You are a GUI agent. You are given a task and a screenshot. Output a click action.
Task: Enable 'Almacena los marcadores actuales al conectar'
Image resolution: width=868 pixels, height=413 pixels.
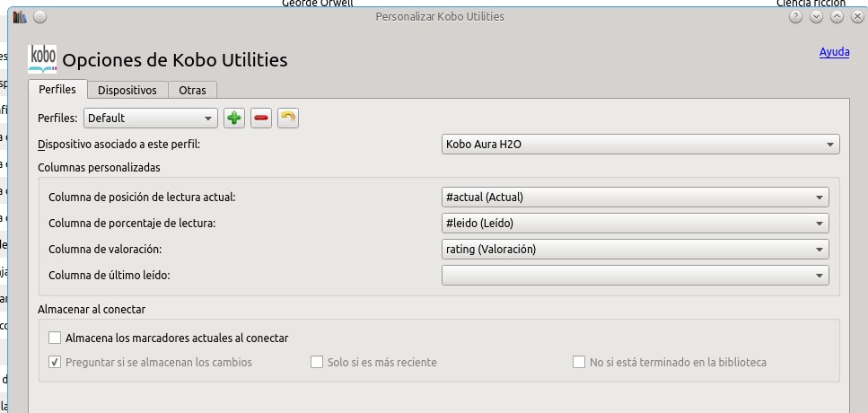pyautogui.click(x=56, y=338)
